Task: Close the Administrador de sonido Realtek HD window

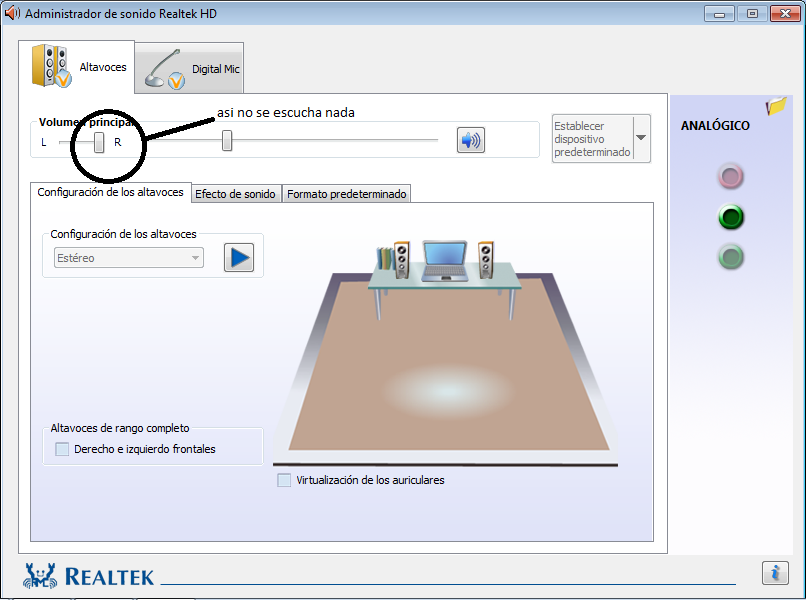Action: [x=785, y=14]
